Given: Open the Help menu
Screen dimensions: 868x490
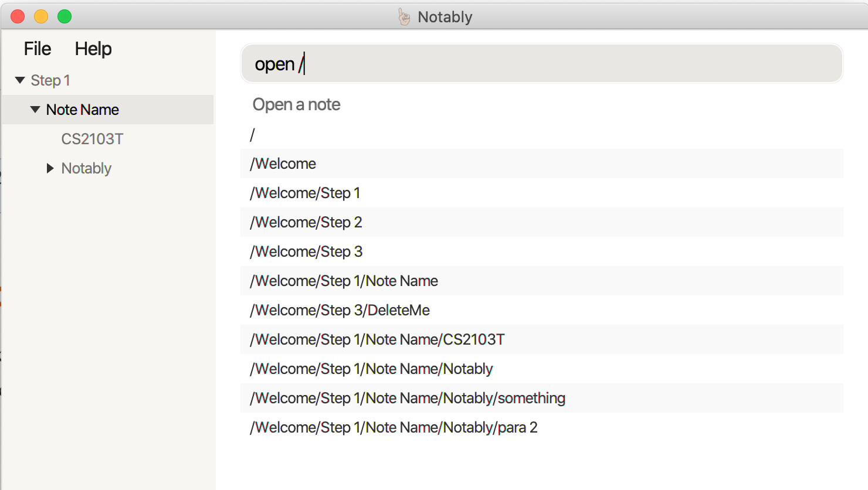Looking at the screenshot, I should [x=93, y=49].
